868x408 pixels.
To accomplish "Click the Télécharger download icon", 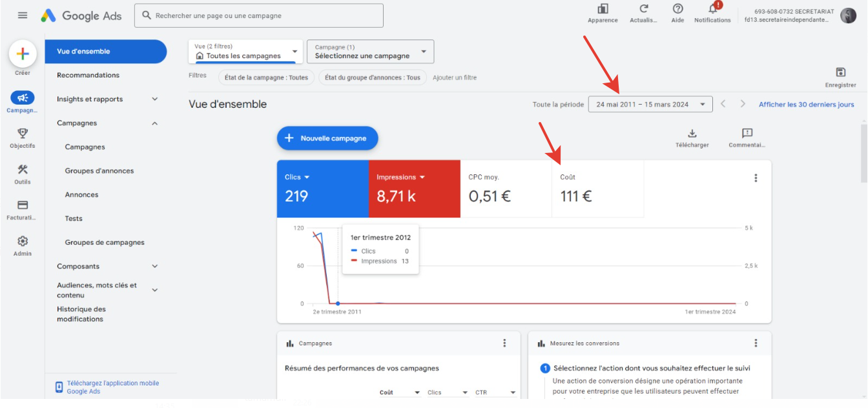I will coord(692,134).
